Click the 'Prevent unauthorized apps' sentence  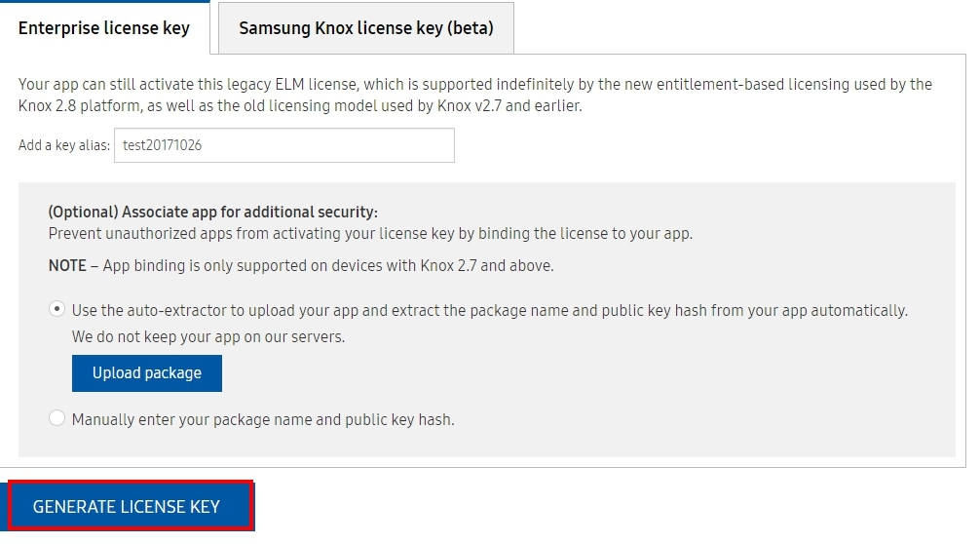click(x=370, y=234)
